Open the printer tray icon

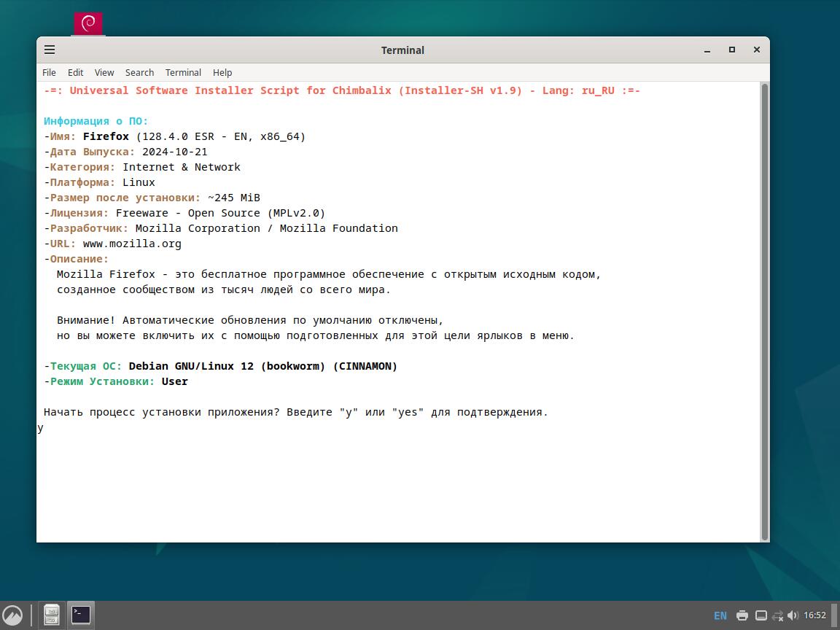(x=742, y=615)
